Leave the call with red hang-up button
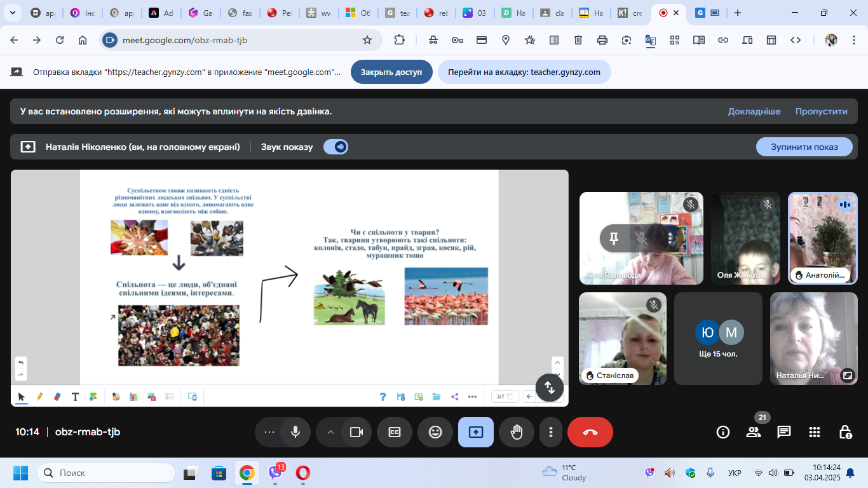 click(590, 432)
